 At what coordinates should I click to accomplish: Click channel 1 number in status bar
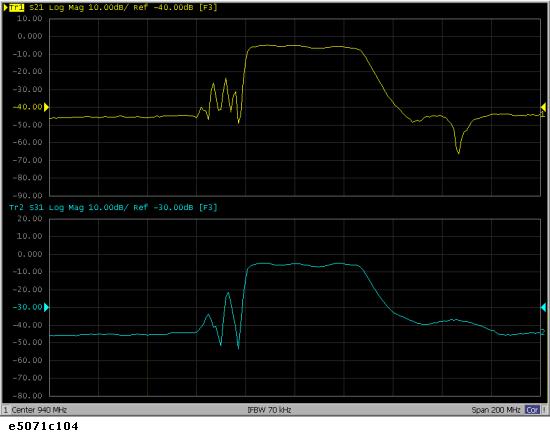(x=6, y=410)
